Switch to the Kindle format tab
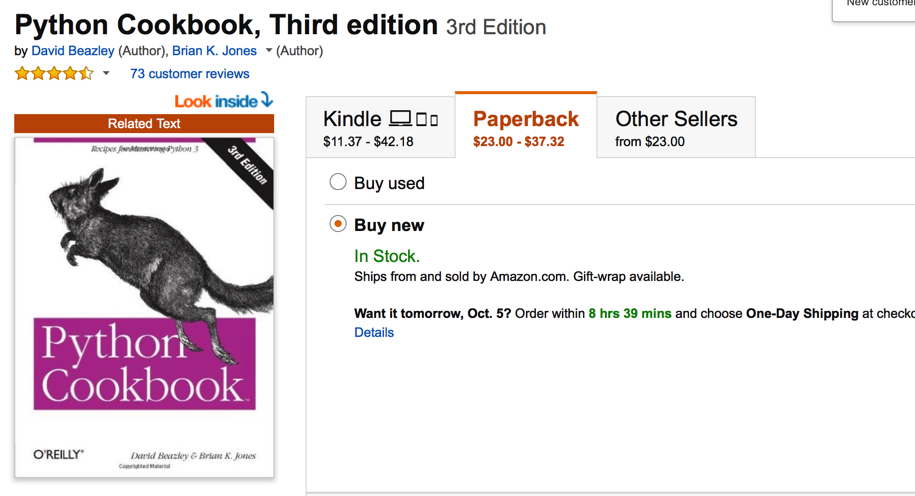The width and height of the screenshot is (915, 496). [380, 128]
